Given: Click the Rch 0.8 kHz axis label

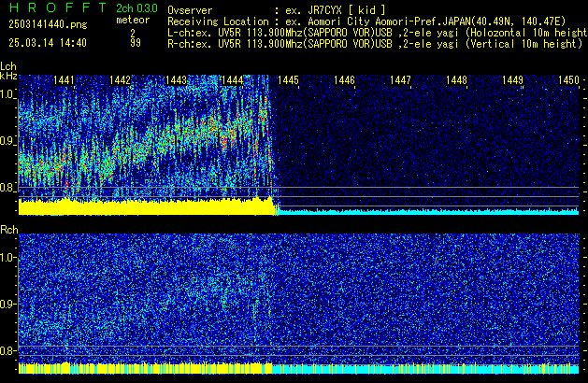Looking at the screenshot, I should click(7, 350).
